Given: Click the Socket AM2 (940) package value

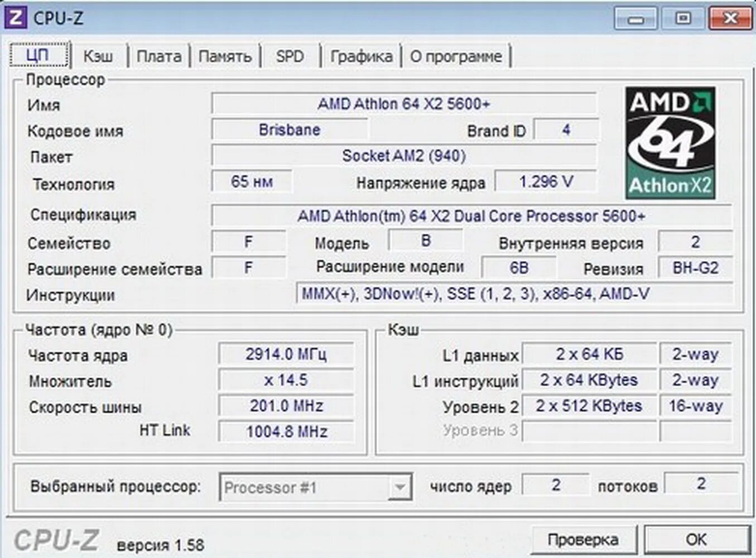Looking at the screenshot, I should pyautogui.click(x=404, y=156).
